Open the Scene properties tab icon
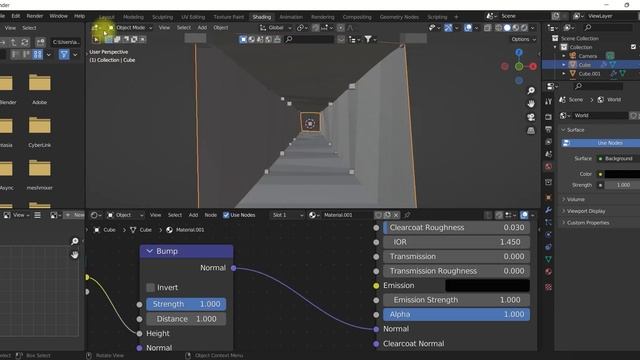Screen dimensions: 640x360 pos(548,154)
